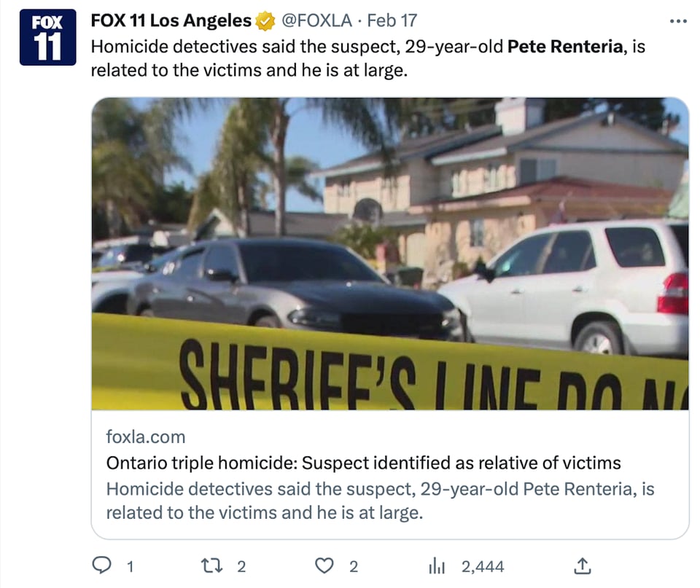700x588 pixels.
Task: Click the reply count number 1
Action: click(x=130, y=567)
